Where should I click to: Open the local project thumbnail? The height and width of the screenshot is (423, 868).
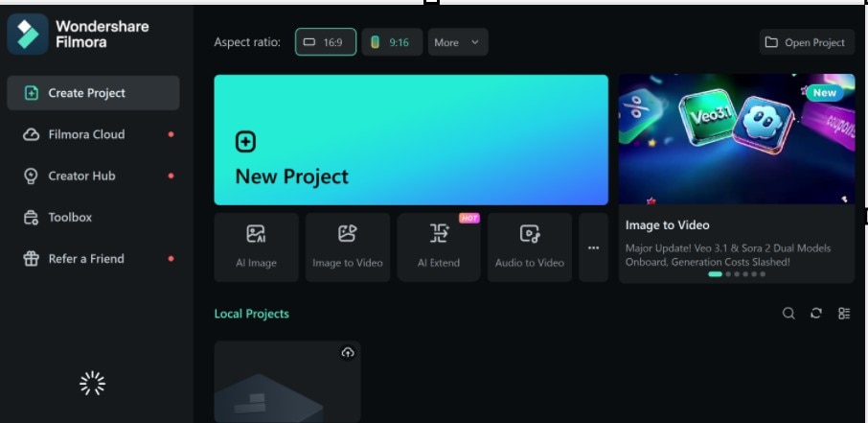pos(287,382)
